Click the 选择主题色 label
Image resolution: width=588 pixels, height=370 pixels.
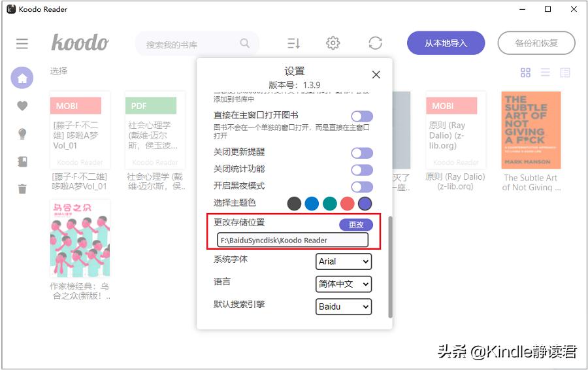(235, 203)
